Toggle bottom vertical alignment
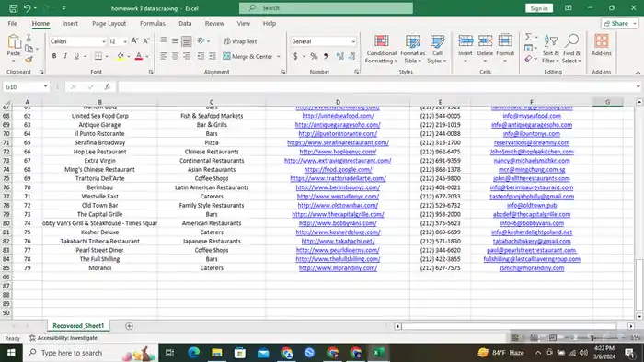Screen dimensions: 644x362 click(x=187, y=41)
